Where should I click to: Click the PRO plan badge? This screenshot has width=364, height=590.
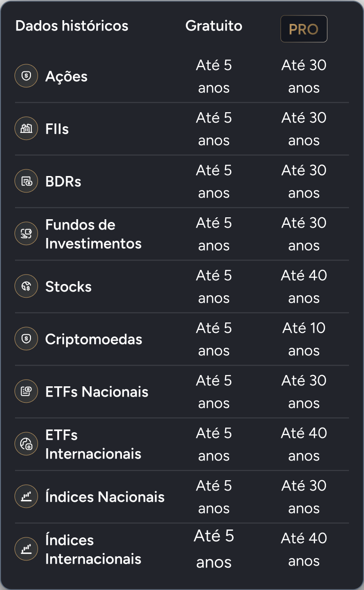(303, 29)
